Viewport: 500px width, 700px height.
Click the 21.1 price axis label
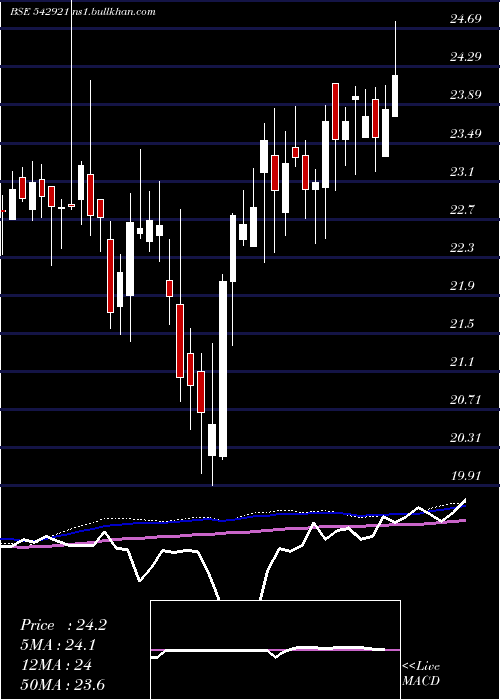[462, 362]
